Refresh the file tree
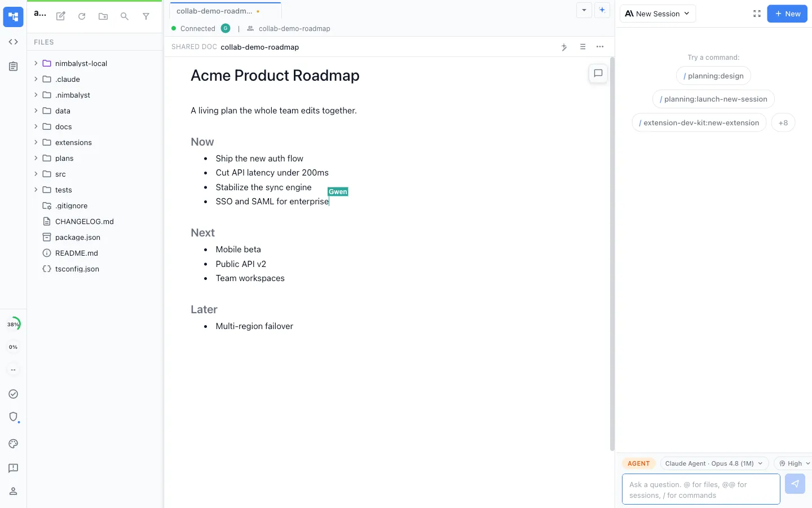812x508 pixels. (82, 16)
